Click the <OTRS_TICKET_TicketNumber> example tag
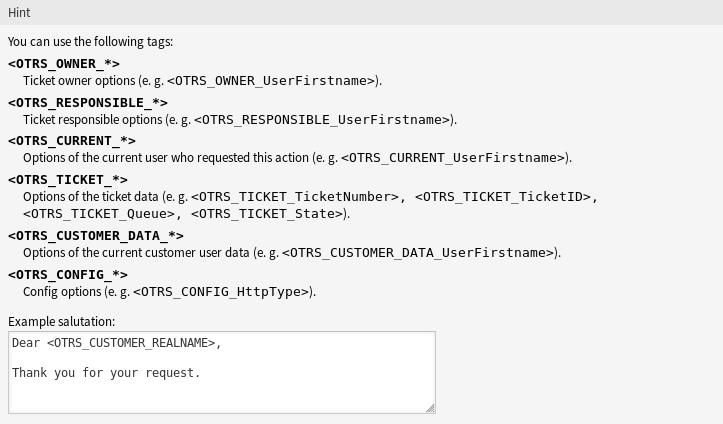 (295, 197)
